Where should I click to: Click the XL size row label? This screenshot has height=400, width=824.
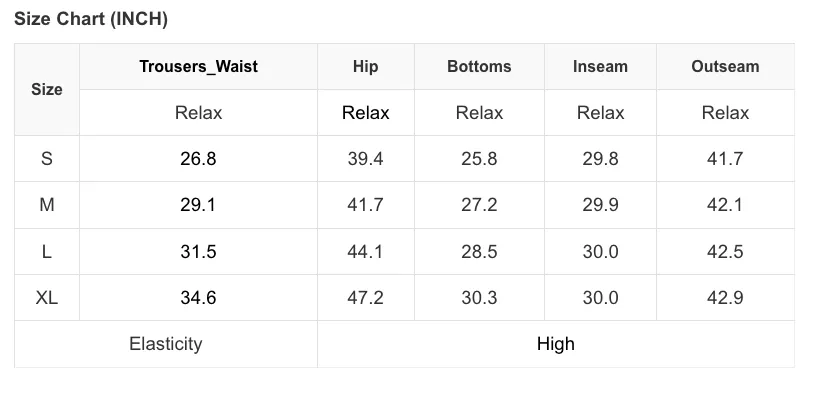[47, 298]
